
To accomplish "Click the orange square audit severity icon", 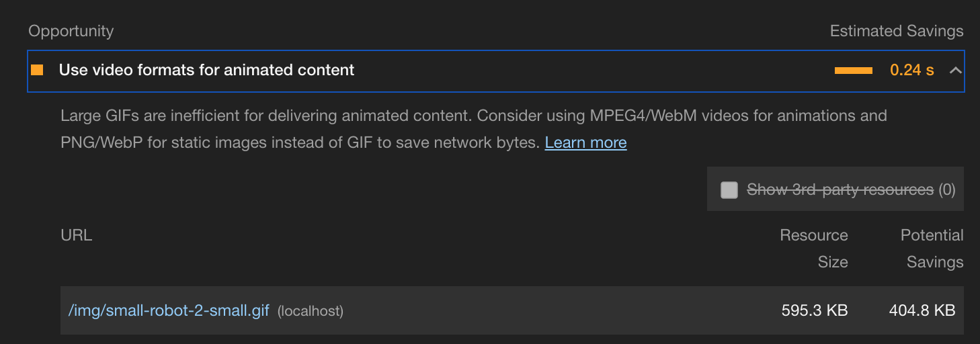I will 37,70.
